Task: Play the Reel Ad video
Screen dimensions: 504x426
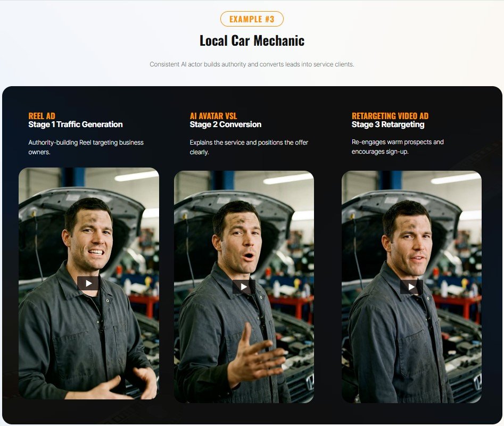Action: (x=88, y=283)
